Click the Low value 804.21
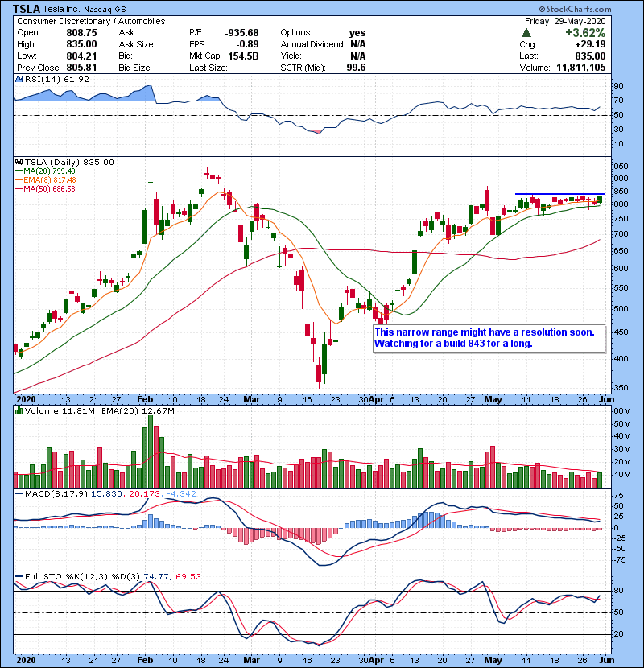 [81, 56]
